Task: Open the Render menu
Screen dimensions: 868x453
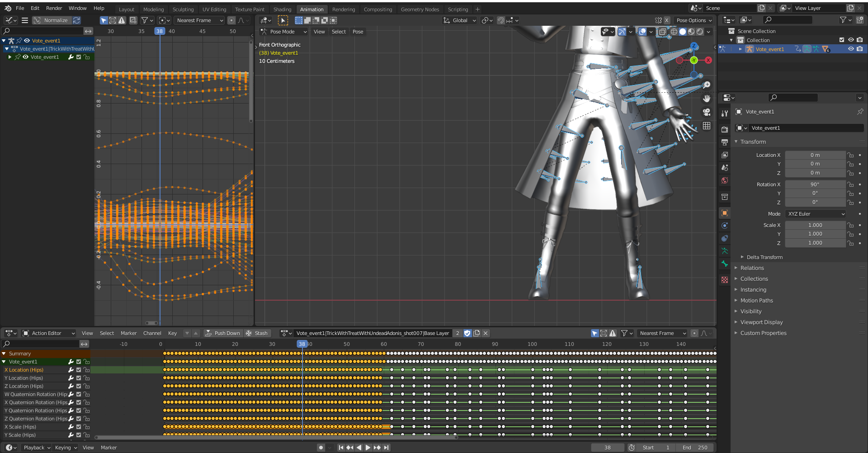Action: pos(54,8)
